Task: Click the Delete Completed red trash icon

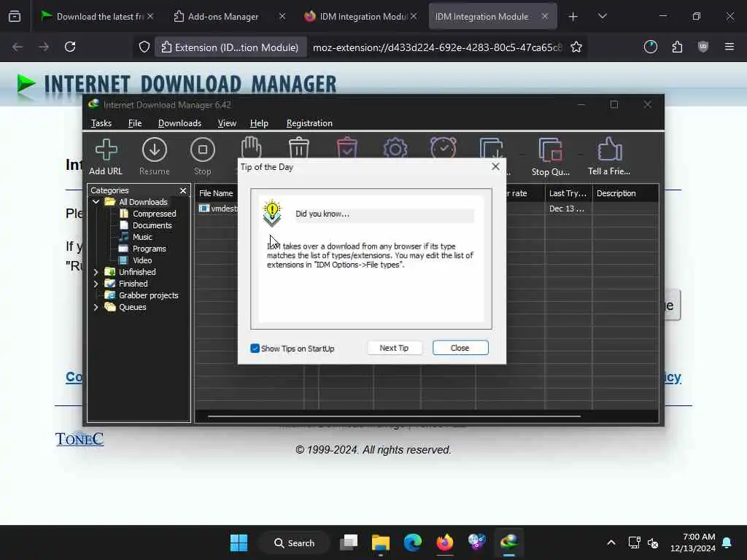Action: [347, 147]
